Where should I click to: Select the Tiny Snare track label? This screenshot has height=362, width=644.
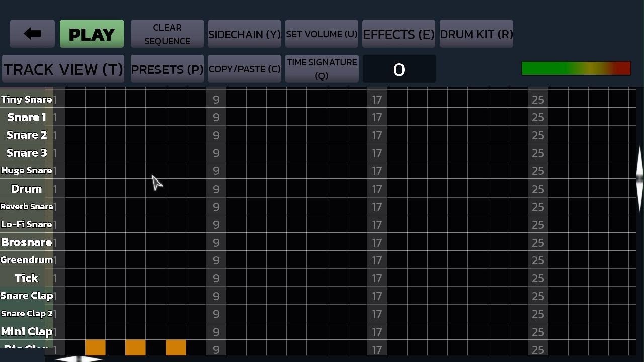(x=26, y=99)
